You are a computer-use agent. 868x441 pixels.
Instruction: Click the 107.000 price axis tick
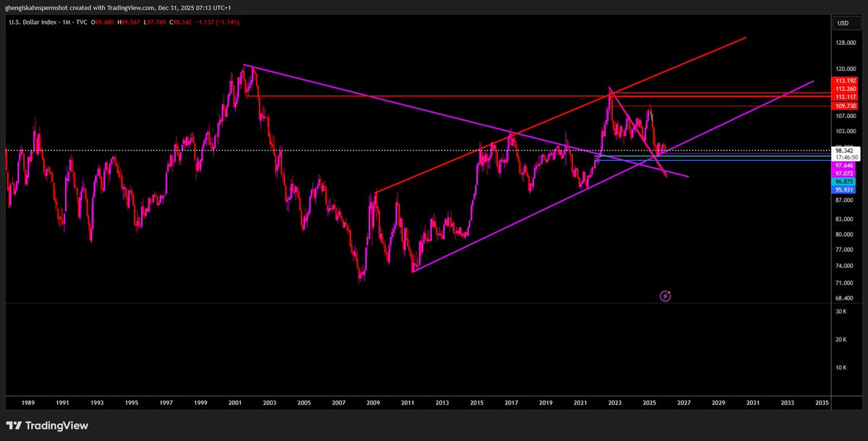coord(846,116)
